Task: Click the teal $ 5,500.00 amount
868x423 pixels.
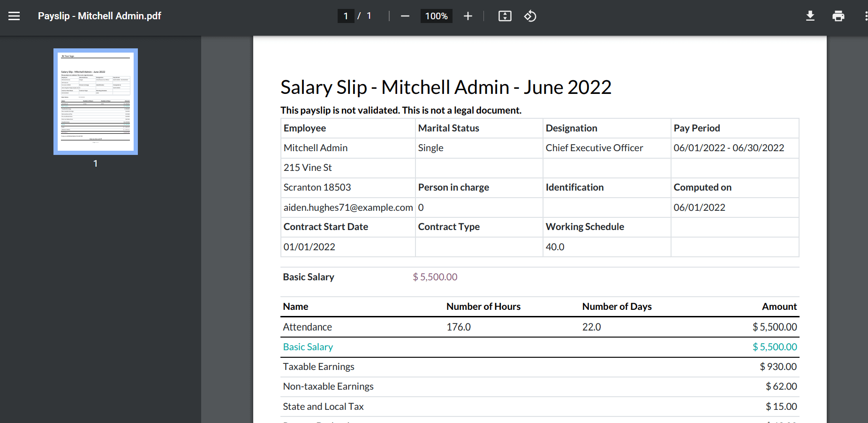Action: 775,347
